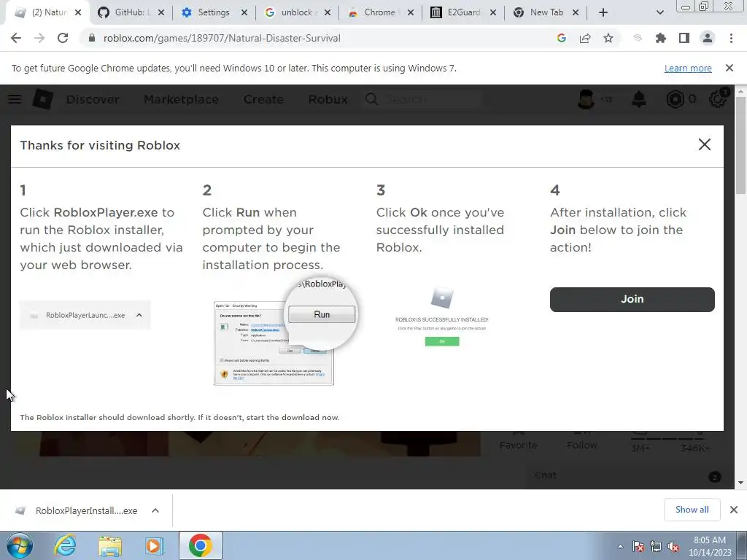This screenshot has height=560, width=747.
Task: Click the Run dialog illustration
Action: tap(285, 332)
